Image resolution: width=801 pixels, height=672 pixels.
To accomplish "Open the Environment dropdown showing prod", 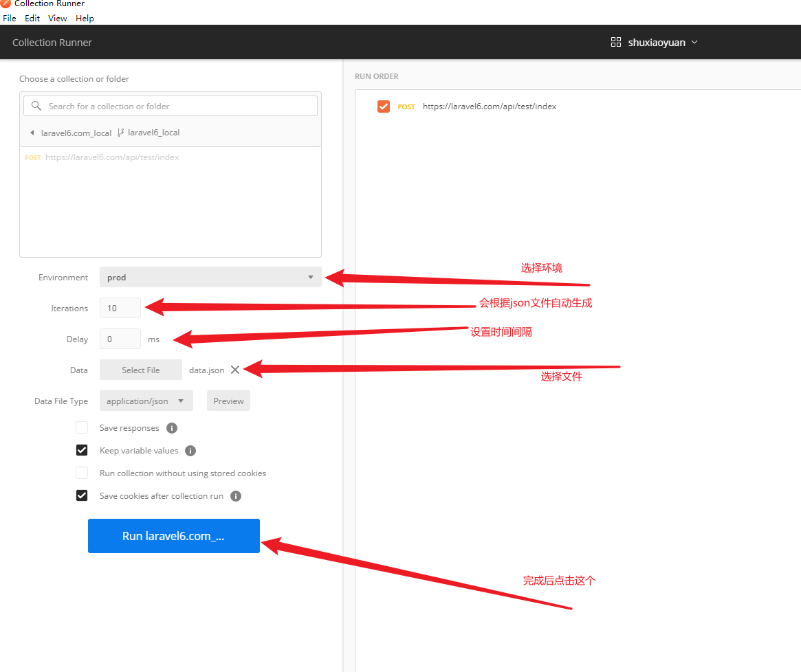I will [x=210, y=278].
